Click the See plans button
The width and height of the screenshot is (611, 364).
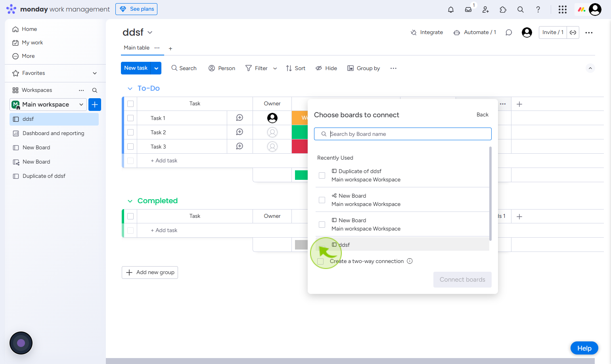tap(136, 9)
